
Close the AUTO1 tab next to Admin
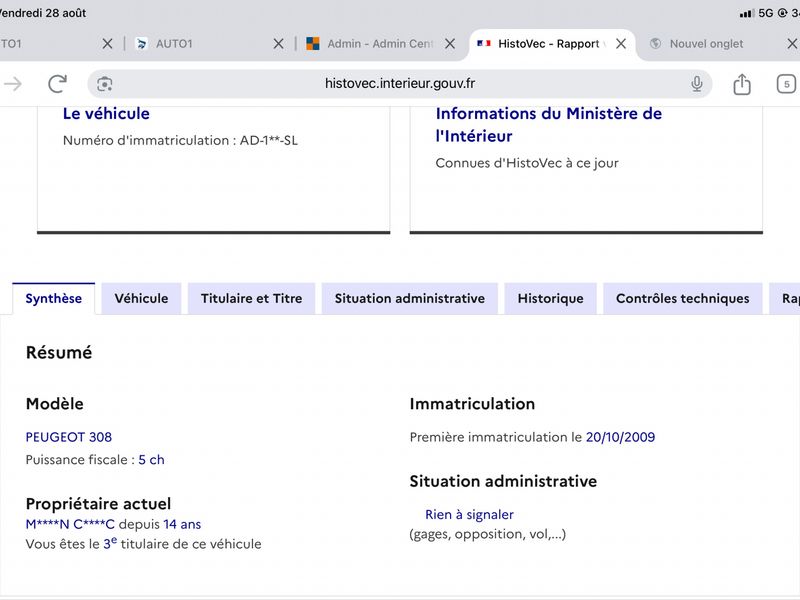pos(278,44)
